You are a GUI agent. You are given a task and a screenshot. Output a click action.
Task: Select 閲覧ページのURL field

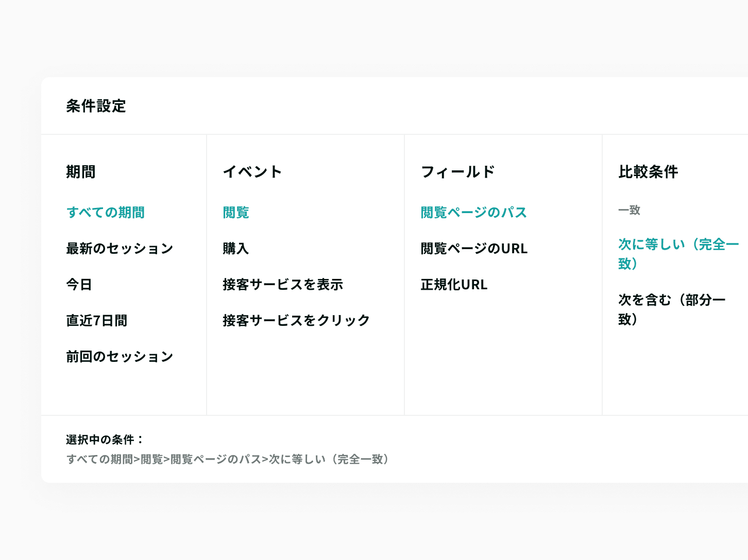click(x=474, y=249)
